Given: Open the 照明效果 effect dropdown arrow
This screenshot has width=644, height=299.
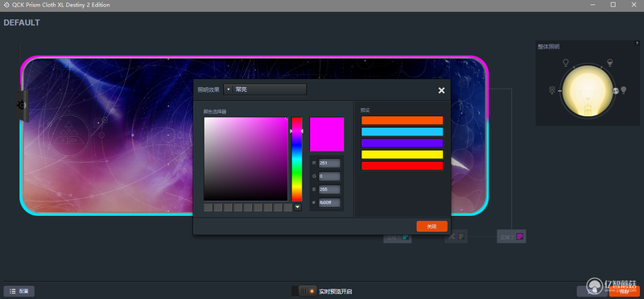Looking at the screenshot, I should click(229, 89).
